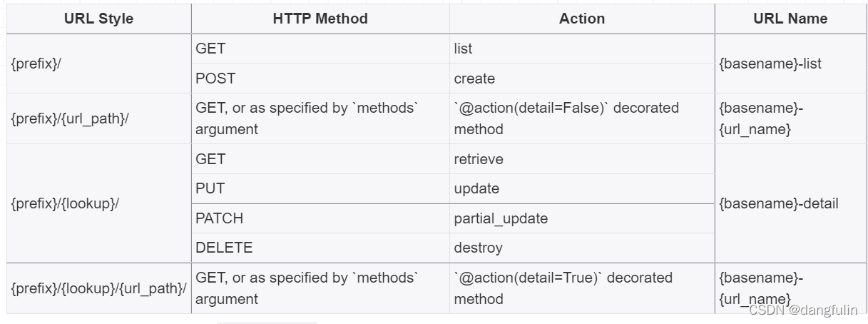The image size is (868, 324).
Task: Select the {basename}-detail URL name cell
Action: click(x=779, y=203)
